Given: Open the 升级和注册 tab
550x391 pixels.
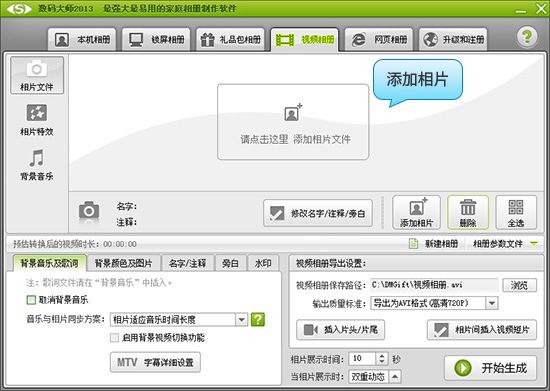Looking at the screenshot, I should 453,40.
